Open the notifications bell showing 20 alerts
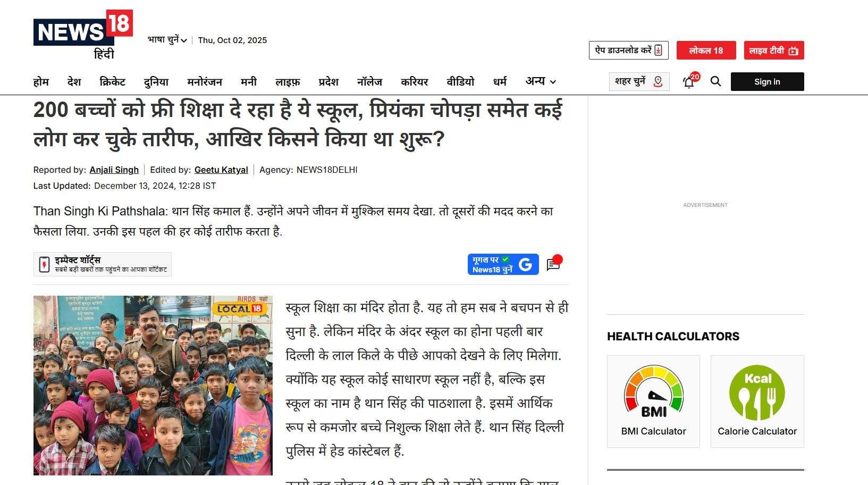 pos(688,81)
